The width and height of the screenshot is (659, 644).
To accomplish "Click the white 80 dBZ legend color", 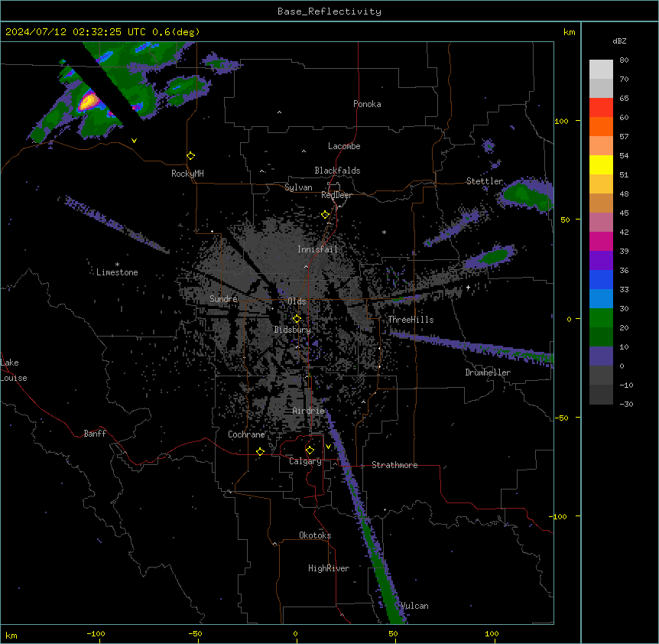I will [601, 70].
